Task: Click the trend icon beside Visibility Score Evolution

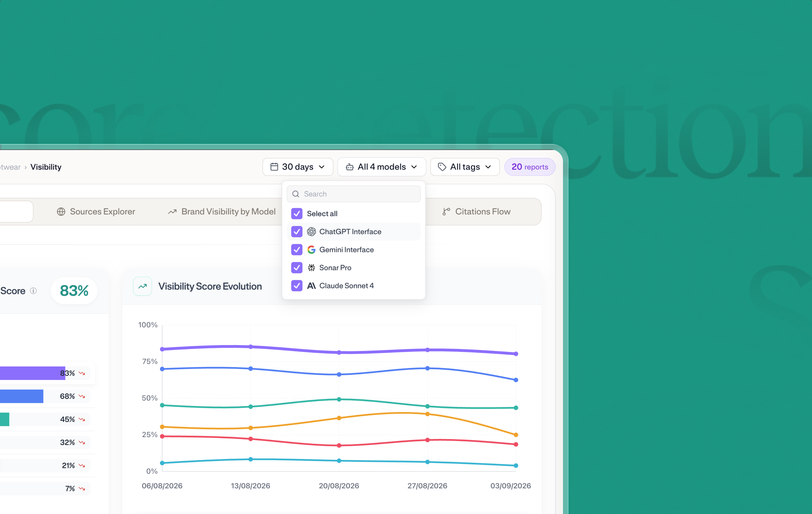Action: 142,286
